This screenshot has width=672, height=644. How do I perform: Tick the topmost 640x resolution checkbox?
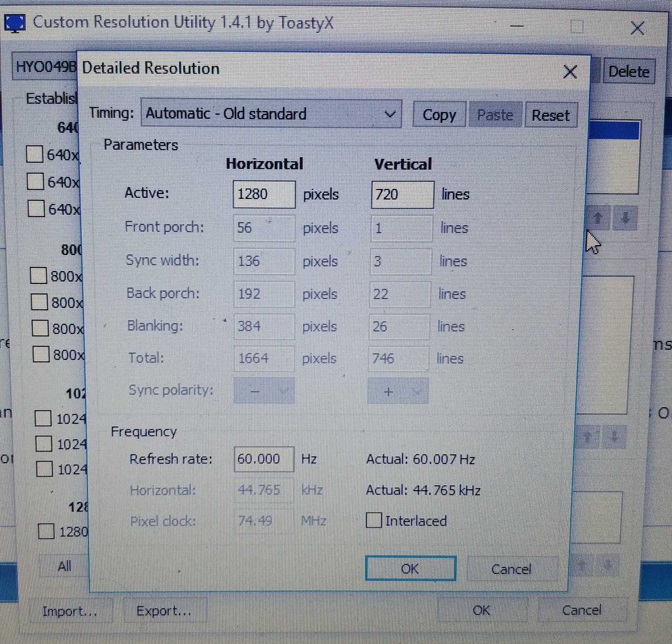[35, 155]
